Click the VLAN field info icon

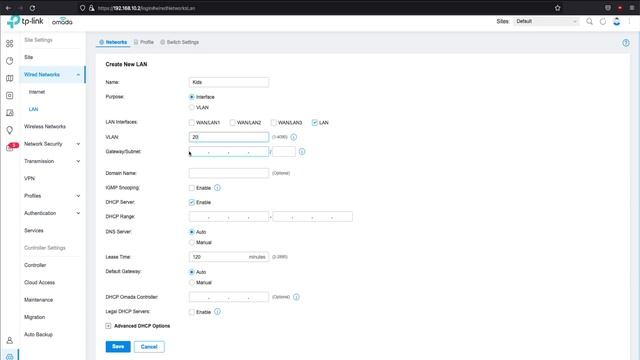[293, 137]
